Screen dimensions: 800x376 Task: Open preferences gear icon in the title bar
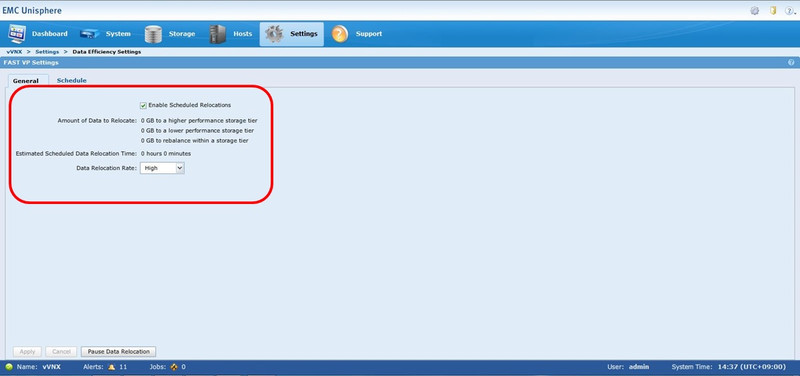pos(755,11)
